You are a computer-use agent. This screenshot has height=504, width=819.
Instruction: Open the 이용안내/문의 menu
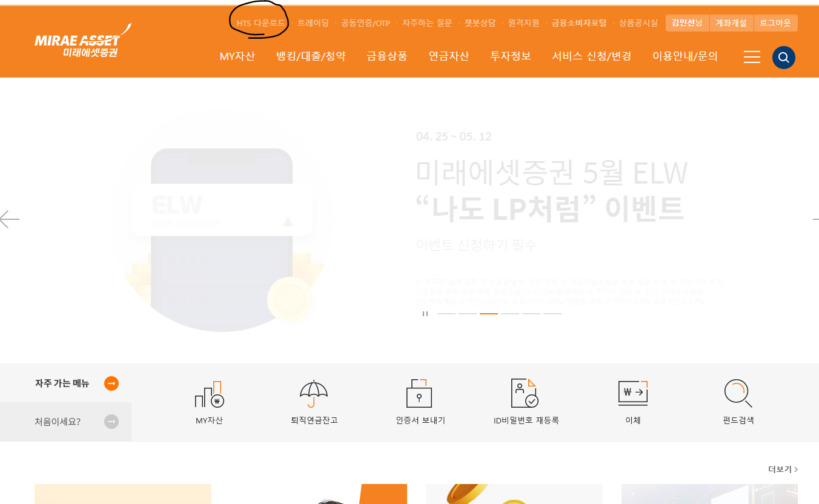pyautogui.click(x=685, y=56)
